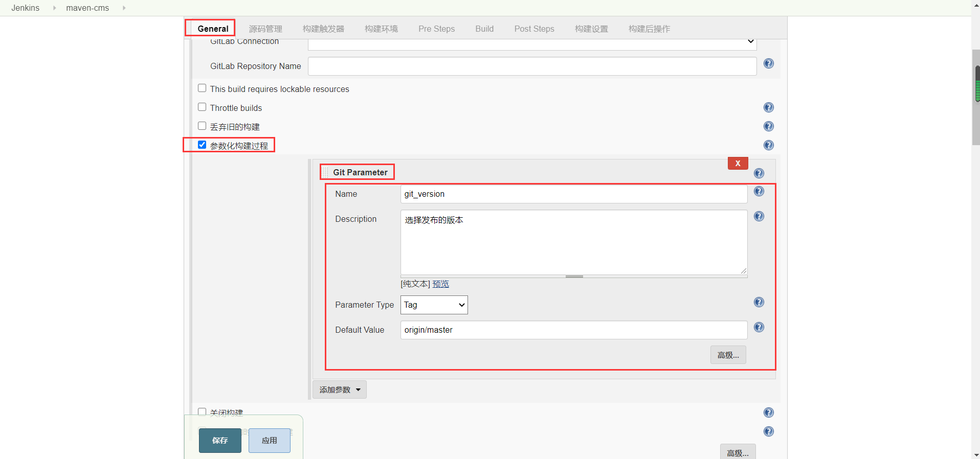The image size is (980, 459).
Task: Grab the Description textarea resize bar
Action: (x=574, y=277)
